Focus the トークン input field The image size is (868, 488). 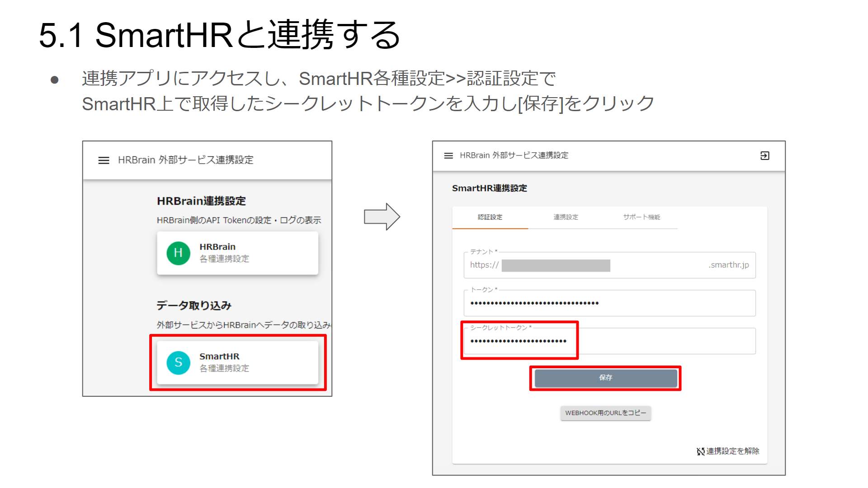pyautogui.click(x=610, y=303)
